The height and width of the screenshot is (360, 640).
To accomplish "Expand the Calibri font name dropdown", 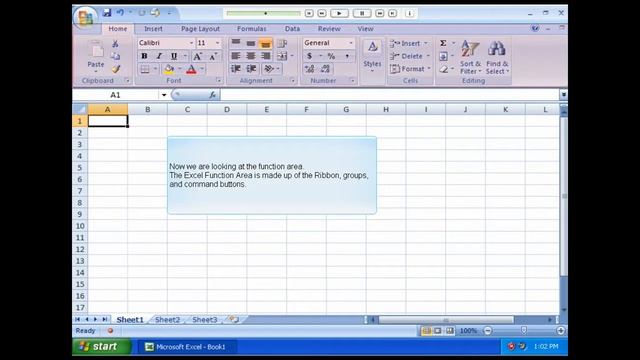I will pyautogui.click(x=191, y=43).
